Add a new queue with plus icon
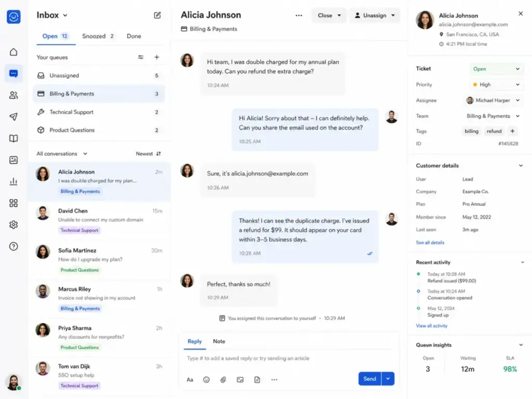 [157, 57]
